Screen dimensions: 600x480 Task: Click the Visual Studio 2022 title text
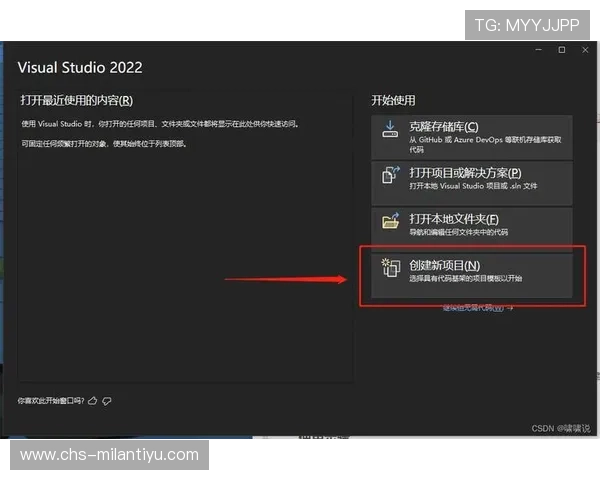(80, 68)
